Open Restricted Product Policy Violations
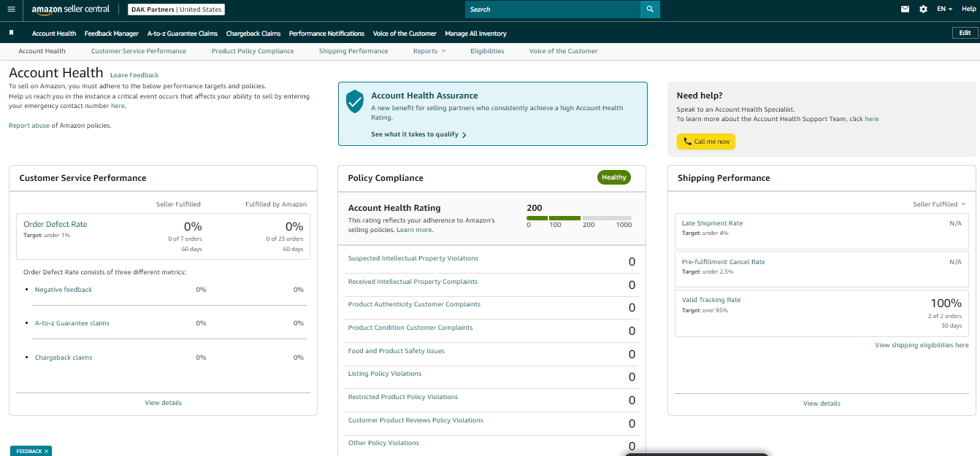Image resolution: width=980 pixels, height=456 pixels. point(403,397)
